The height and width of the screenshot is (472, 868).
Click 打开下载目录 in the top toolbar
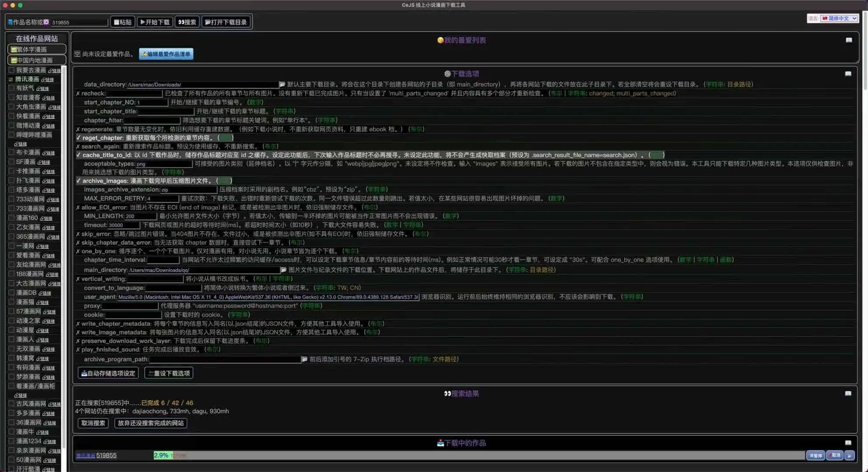tap(226, 22)
